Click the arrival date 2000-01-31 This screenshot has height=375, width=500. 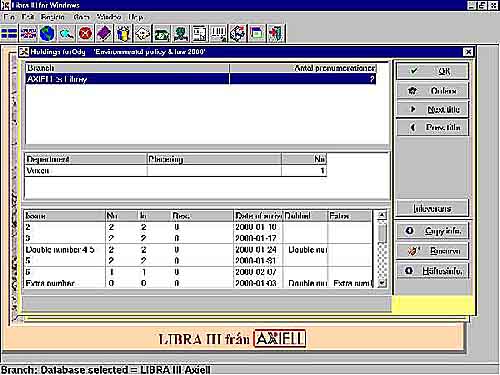256,261
